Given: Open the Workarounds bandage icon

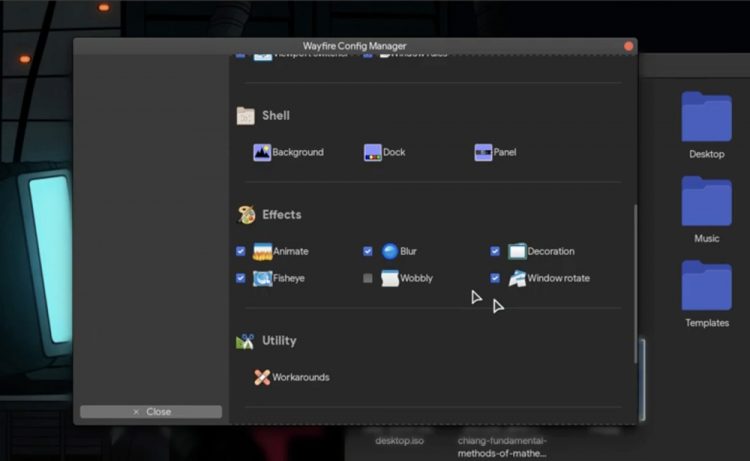Looking at the screenshot, I should click(262, 377).
